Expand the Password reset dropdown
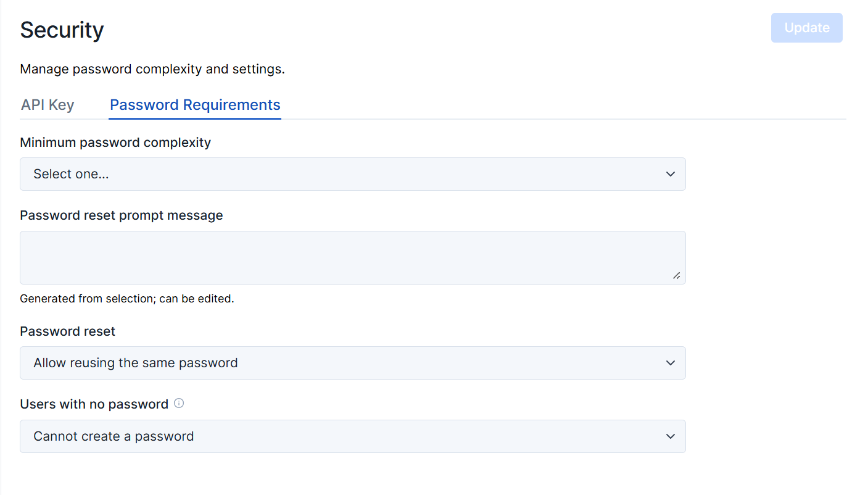The height and width of the screenshot is (495, 868). tap(352, 363)
